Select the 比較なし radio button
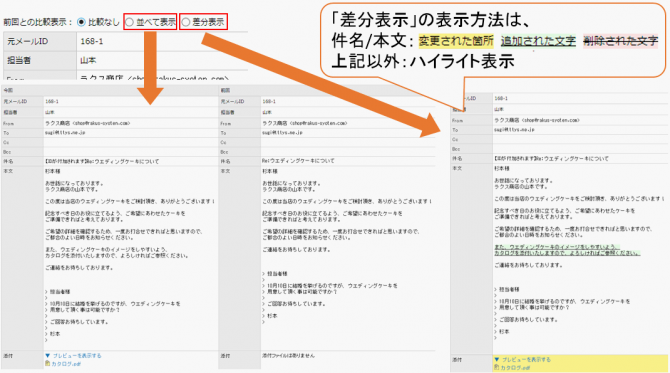Viewport: 670px width, 373px height. [81, 22]
